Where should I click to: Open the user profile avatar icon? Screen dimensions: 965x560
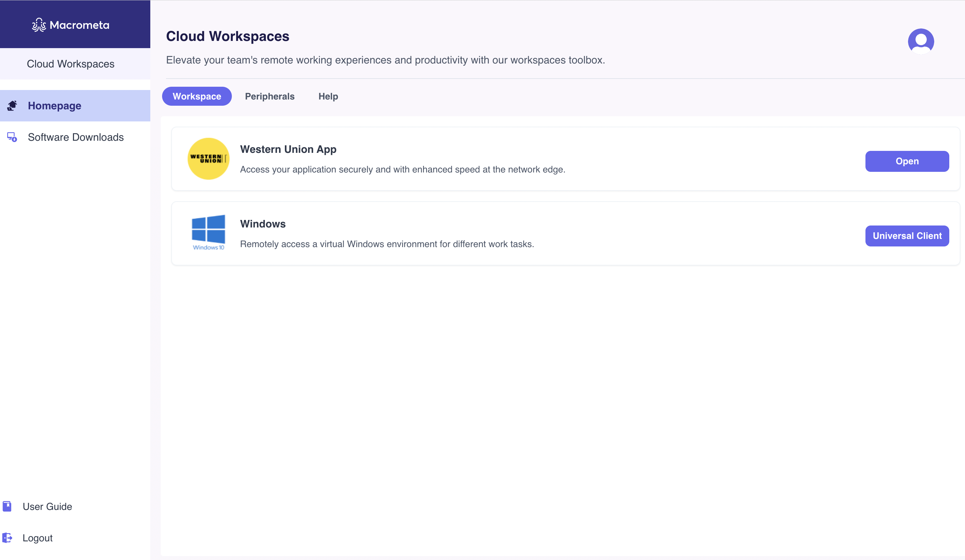(x=920, y=41)
